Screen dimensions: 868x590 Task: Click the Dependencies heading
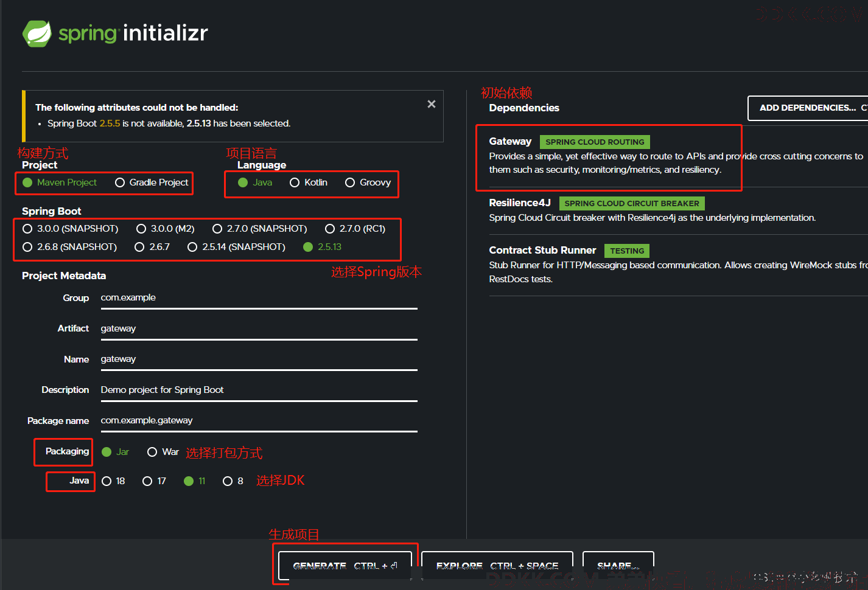click(524, 108)
